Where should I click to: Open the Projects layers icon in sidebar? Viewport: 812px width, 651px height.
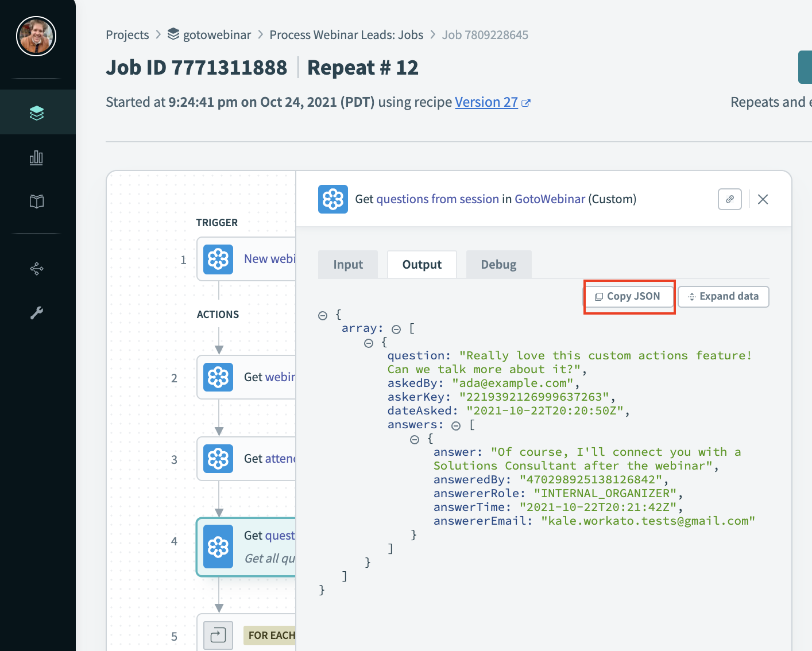click(37, 113)
